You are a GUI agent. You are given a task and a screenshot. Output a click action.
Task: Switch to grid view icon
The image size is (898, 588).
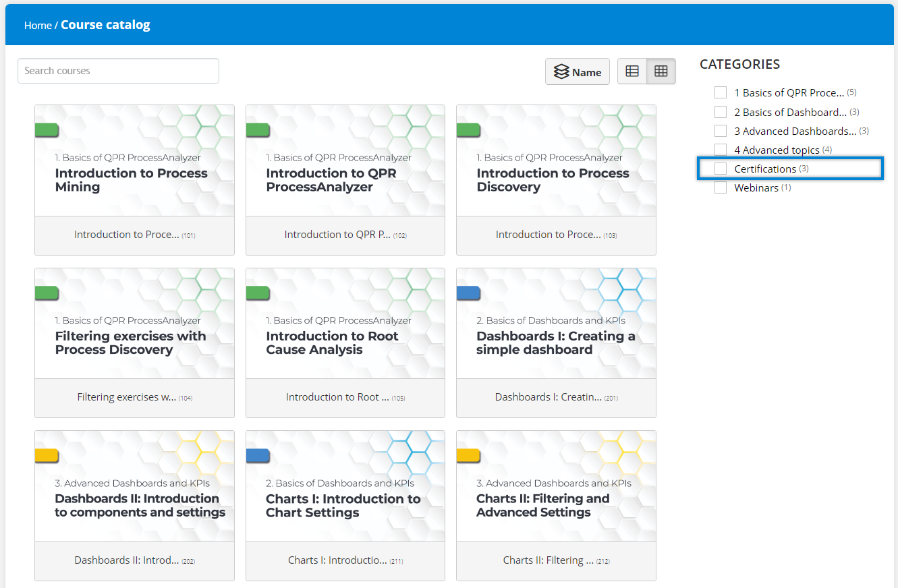pyautogui.click(x=661, y=71)
